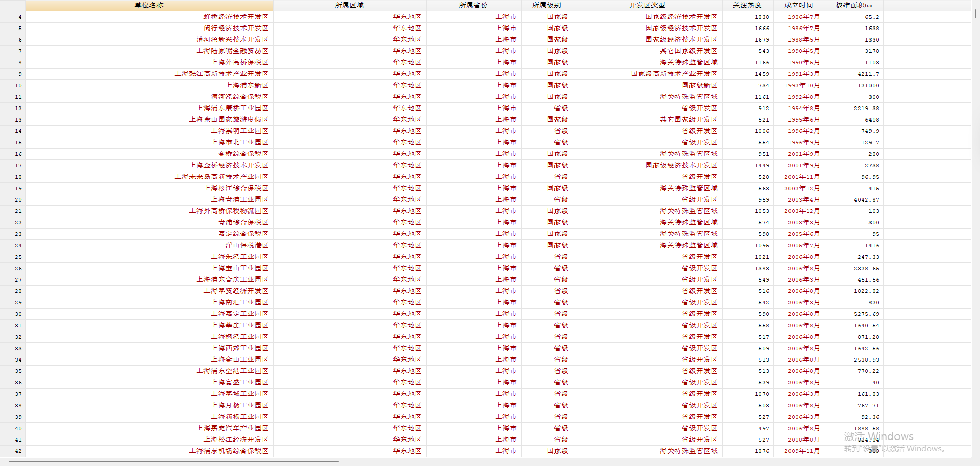Click the 所属省份 column header
This screenshot has height=466, width=980.
[473, 5]
